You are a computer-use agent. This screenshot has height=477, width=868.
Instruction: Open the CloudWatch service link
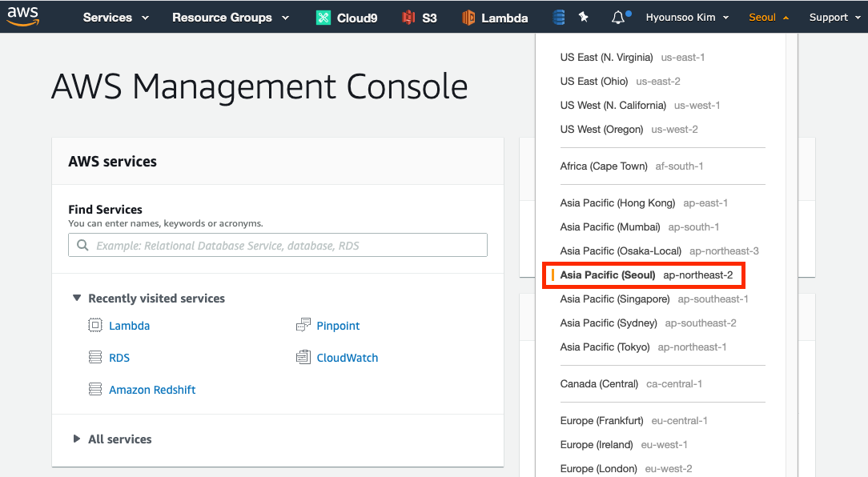[x=347, y=358]
